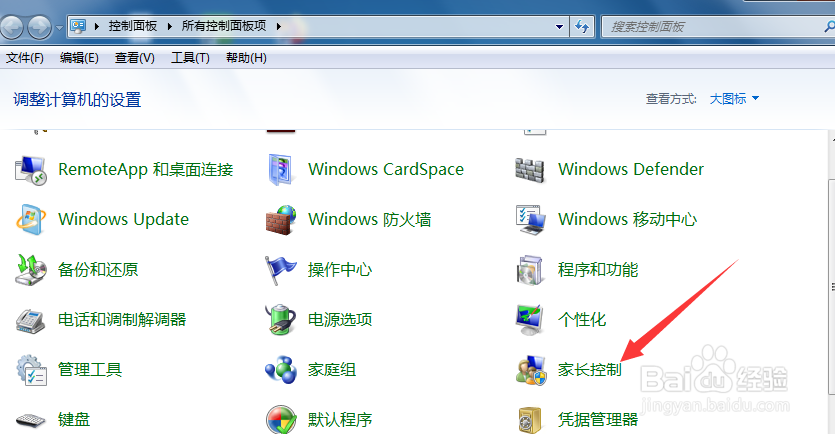Click the 电源选项 battery icon
Screen dimensions: 835x434
(280, 320)
